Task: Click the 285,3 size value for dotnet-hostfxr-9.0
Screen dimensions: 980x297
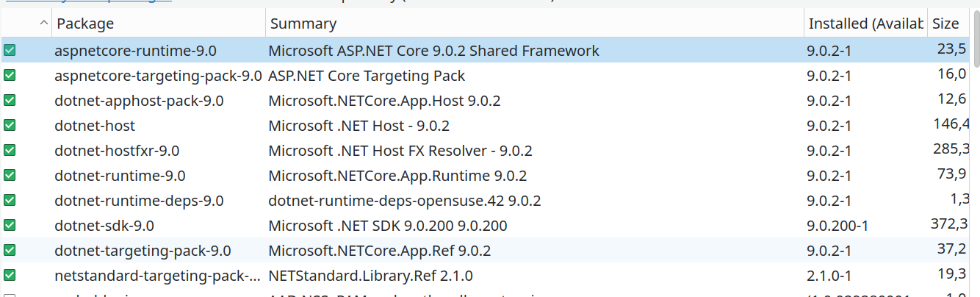Action: 950,148
